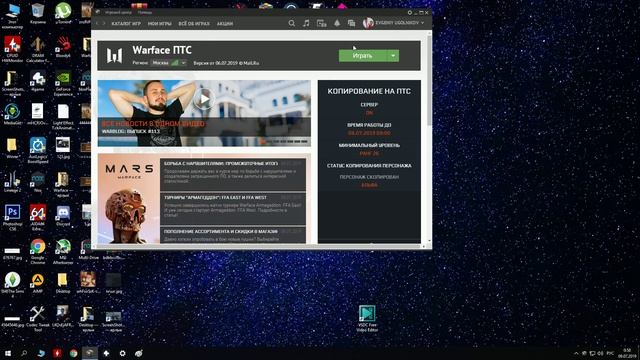
Task: Select the MediaGet desktop icon
Action: coord(12,114)
